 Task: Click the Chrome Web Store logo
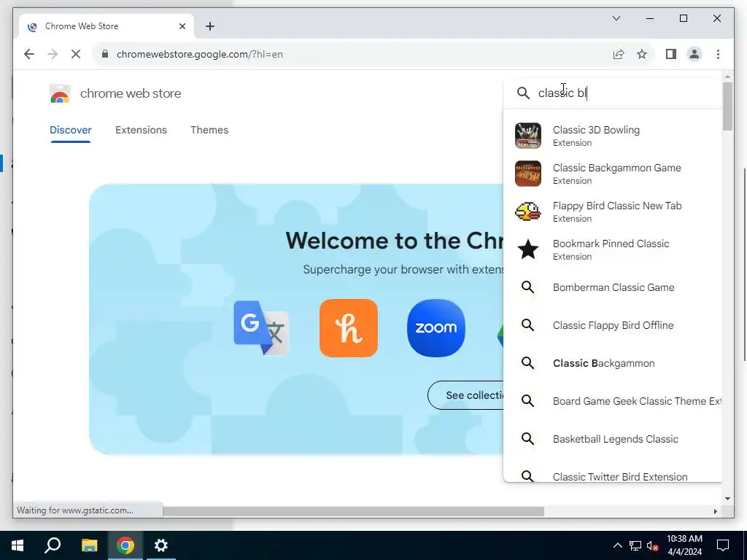(x=60, y=93)
